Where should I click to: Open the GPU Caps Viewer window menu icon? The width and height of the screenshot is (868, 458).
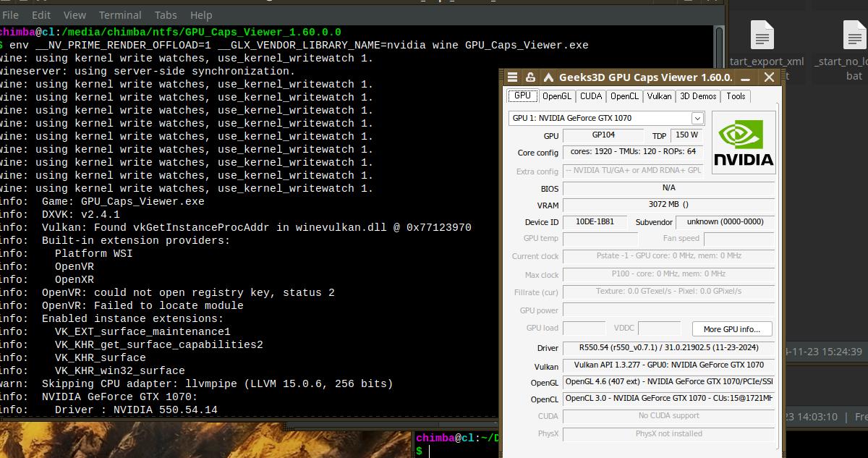coord(512,77)
